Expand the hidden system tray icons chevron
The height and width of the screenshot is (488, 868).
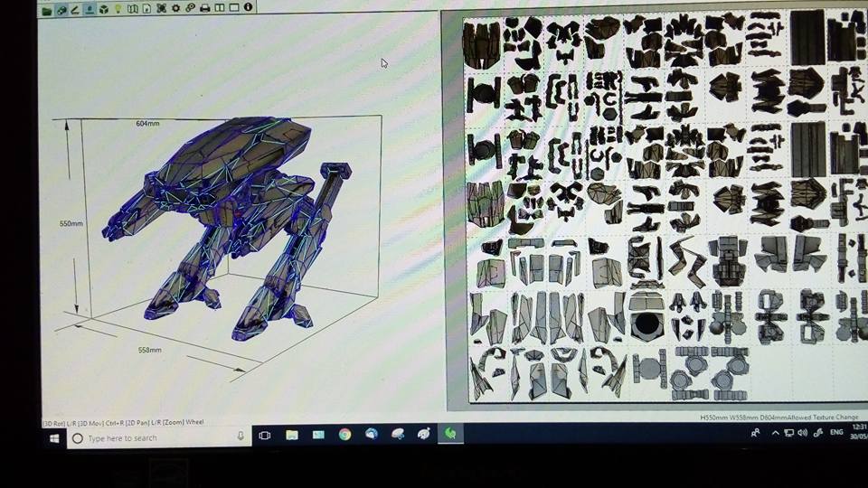pos(775,433)
